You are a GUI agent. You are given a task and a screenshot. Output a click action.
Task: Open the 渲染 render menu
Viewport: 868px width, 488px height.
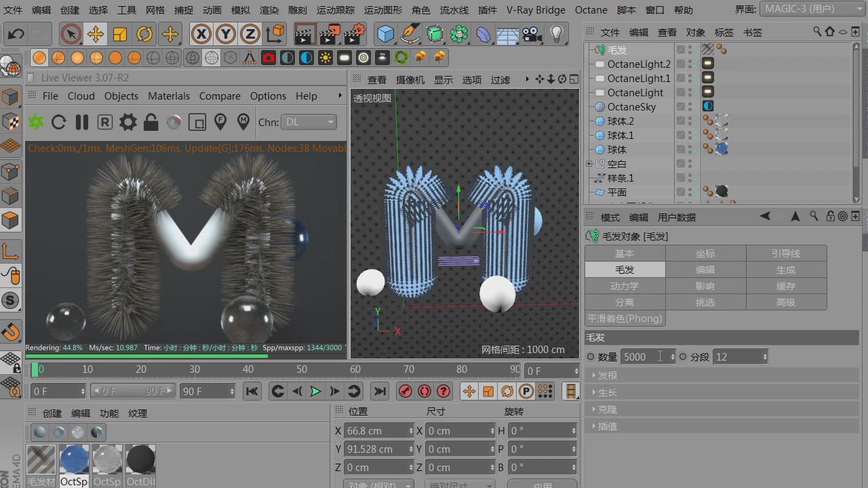[269, 10]
